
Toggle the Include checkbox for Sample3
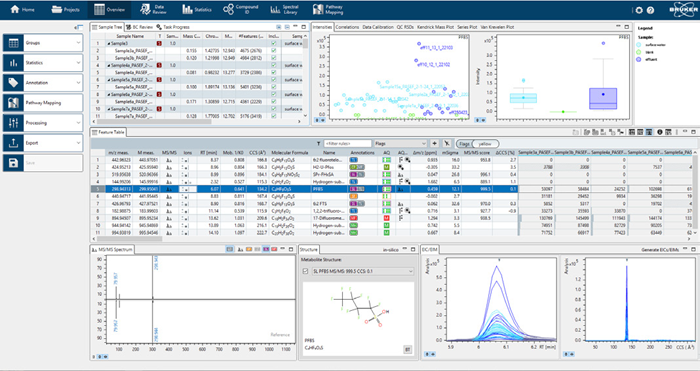pos(274,43)
